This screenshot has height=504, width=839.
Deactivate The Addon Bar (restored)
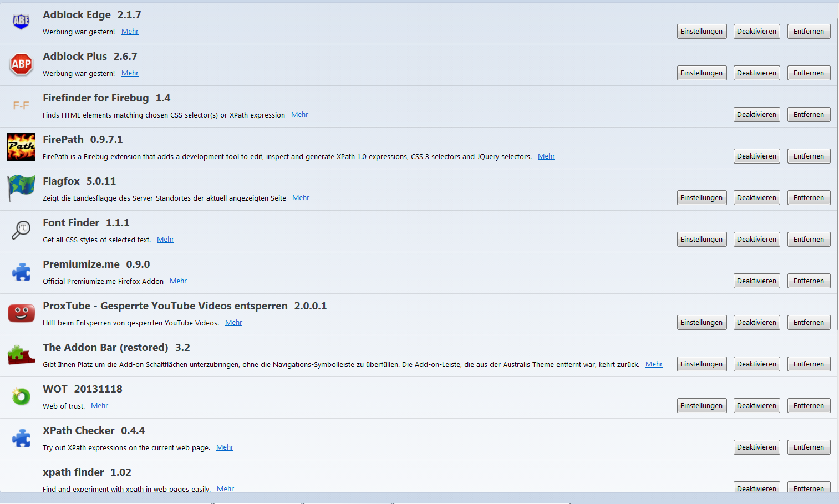point(756,364)
